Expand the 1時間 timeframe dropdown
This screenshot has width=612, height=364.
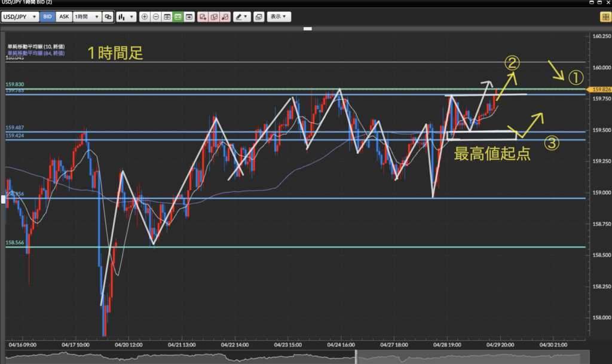86,17
